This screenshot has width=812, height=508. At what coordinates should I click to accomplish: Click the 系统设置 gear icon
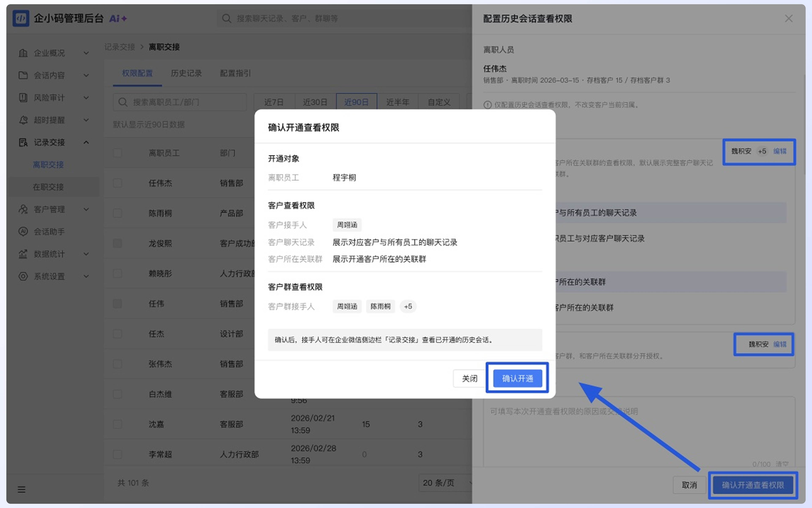tap(23, 276)
